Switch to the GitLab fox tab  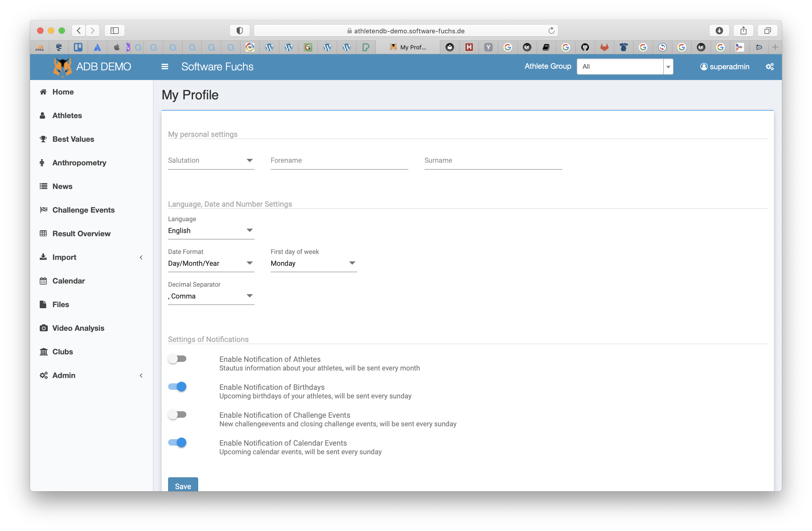pos(604,48)
